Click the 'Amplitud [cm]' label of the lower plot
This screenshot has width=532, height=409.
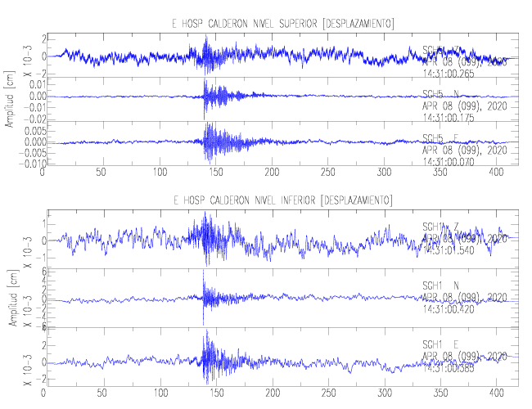(x=13, y=298)
